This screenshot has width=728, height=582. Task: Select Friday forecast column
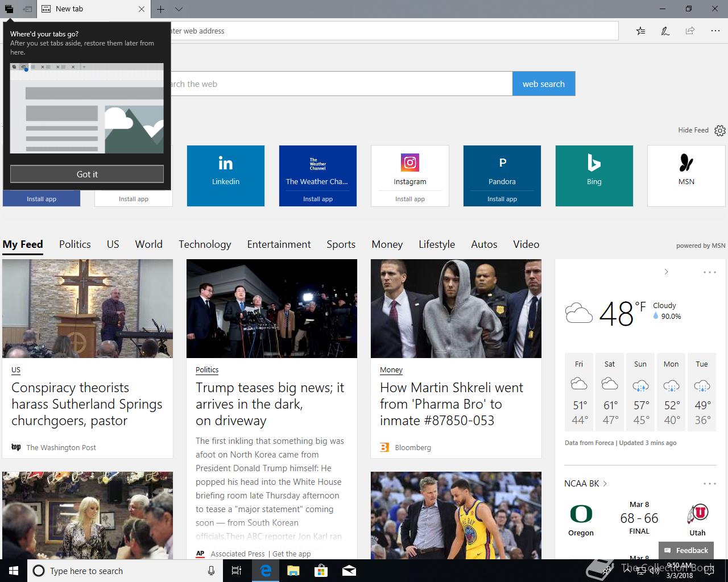(x=579, y=392)
